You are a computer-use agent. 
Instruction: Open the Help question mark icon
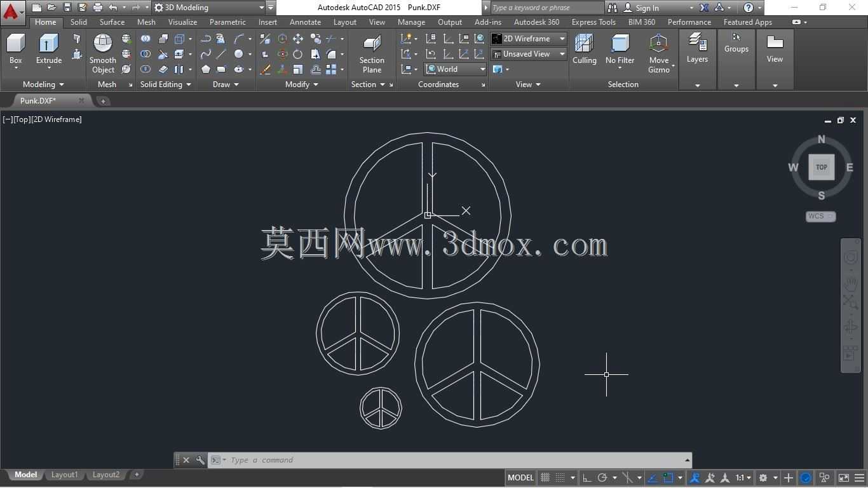coord(749,8)
